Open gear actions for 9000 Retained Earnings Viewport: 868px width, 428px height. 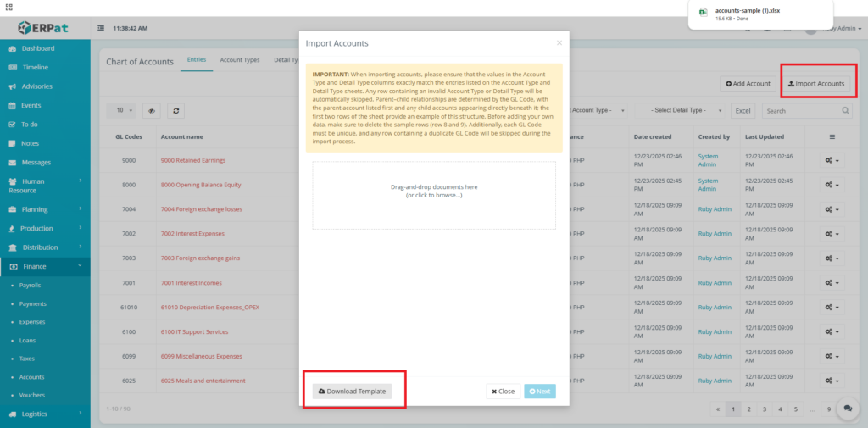832,160
